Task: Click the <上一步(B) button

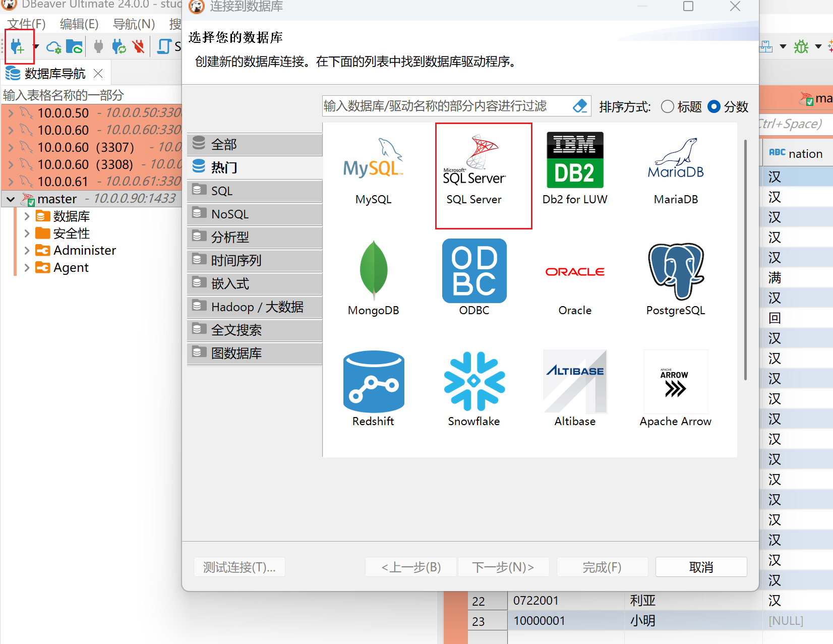Action: tap(411, 567)
